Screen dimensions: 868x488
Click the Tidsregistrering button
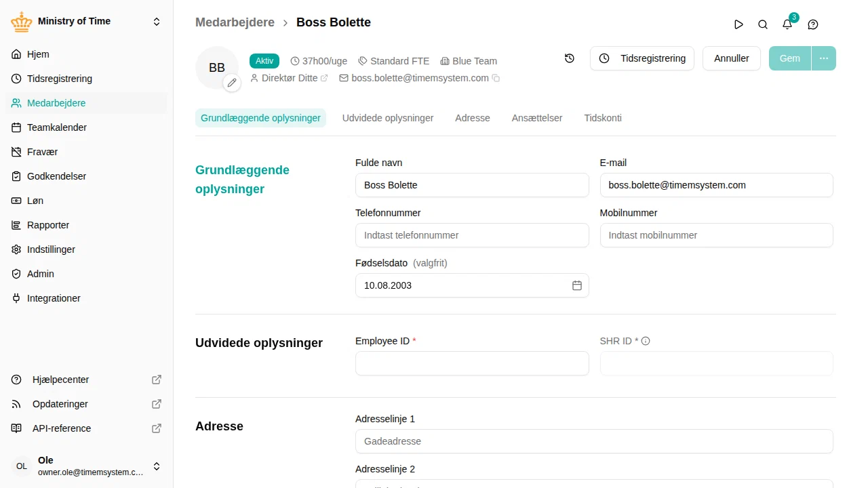click(642, 58)
